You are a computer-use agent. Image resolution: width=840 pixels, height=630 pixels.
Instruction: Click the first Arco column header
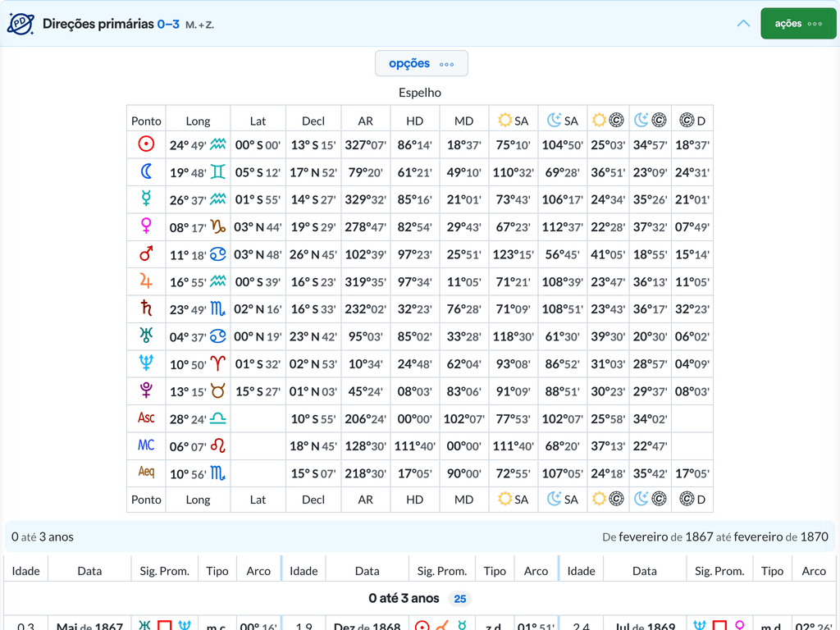pos(258,571)
